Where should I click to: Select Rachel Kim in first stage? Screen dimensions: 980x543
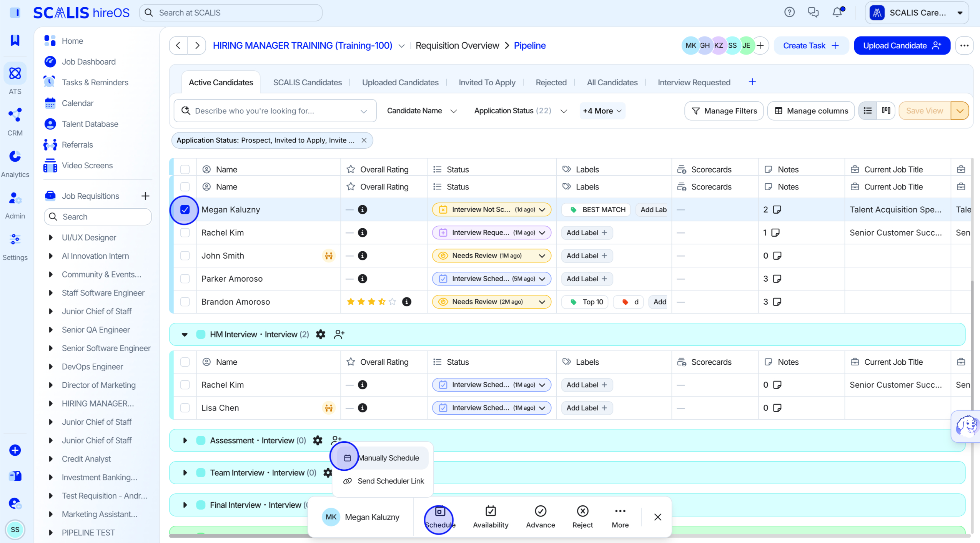185,232
